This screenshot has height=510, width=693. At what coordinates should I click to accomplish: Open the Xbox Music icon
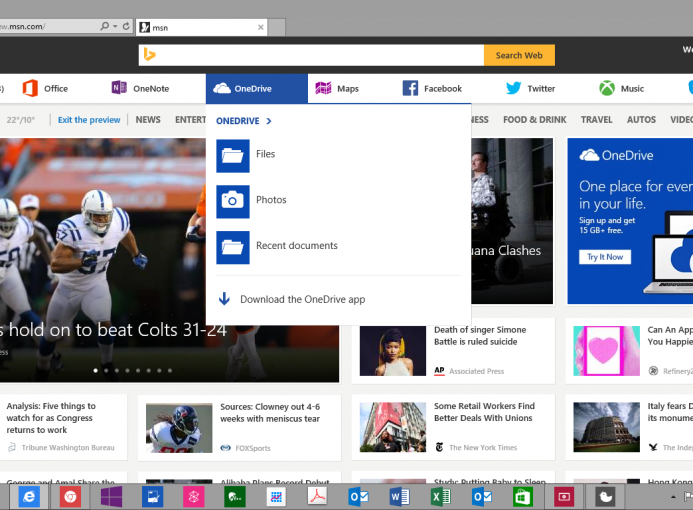[x=607, y=88]
